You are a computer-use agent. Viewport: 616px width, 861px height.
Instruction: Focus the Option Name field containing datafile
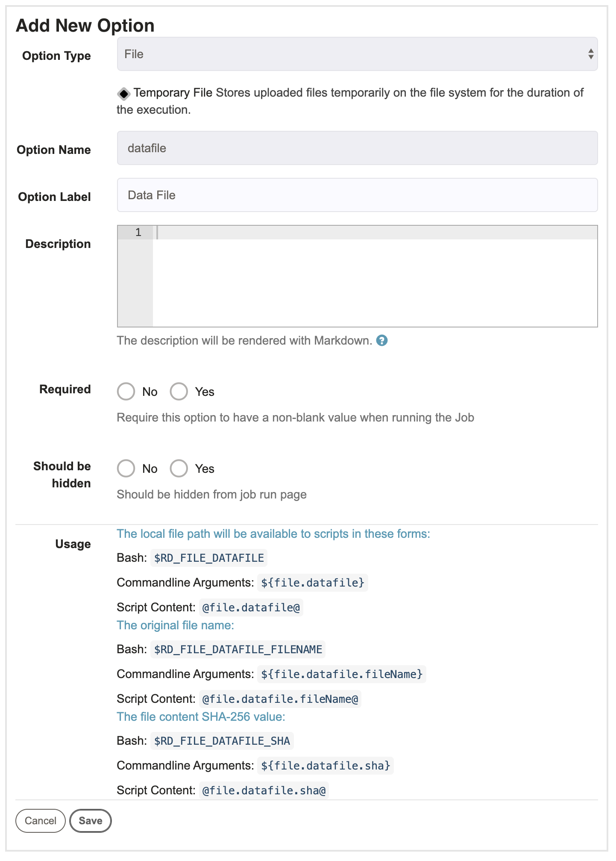point(357,148)
